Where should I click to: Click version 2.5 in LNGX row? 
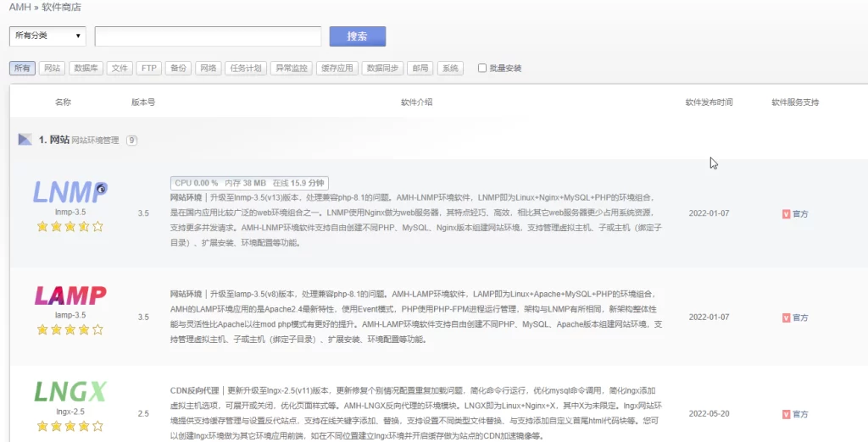tap(143, 414)
